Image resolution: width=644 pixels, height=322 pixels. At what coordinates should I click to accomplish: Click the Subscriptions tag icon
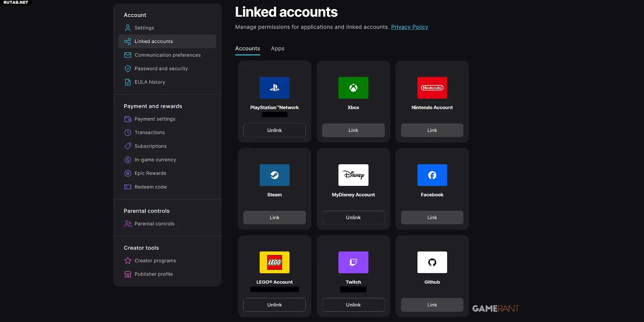point(128,146)
